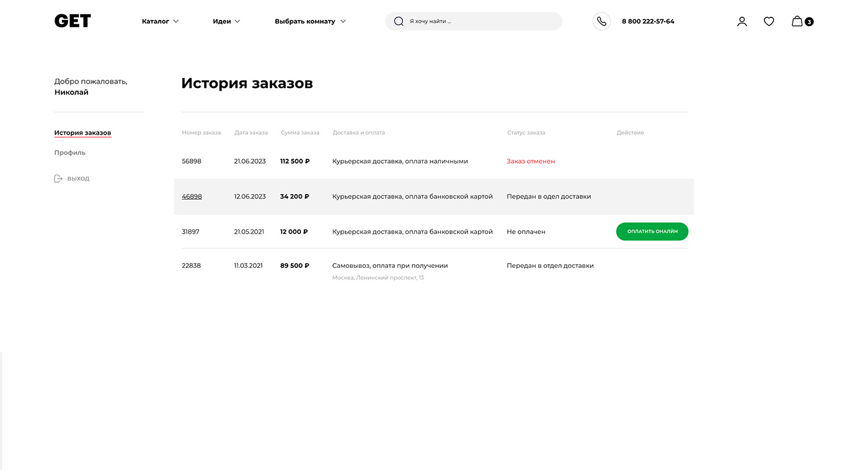Focus the Я хочу найти search field
Viewport: 868px width, 470px height.
484,21
